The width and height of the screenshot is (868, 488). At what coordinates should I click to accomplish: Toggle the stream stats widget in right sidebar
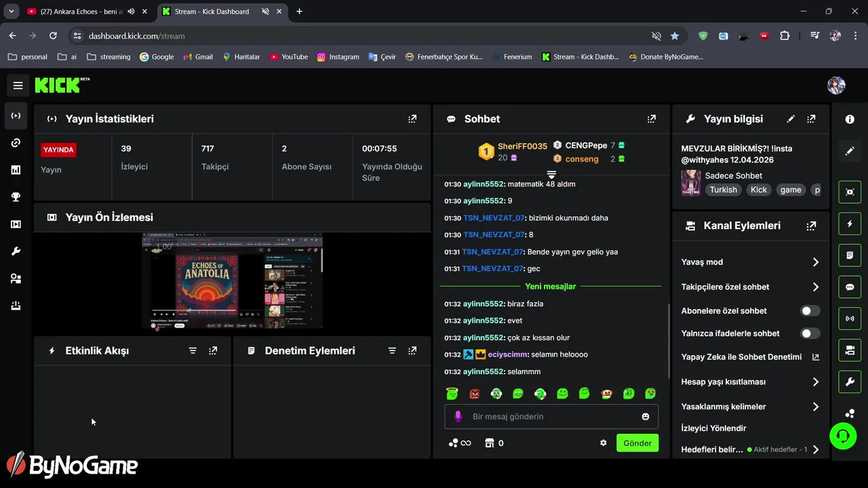point(850,318)
